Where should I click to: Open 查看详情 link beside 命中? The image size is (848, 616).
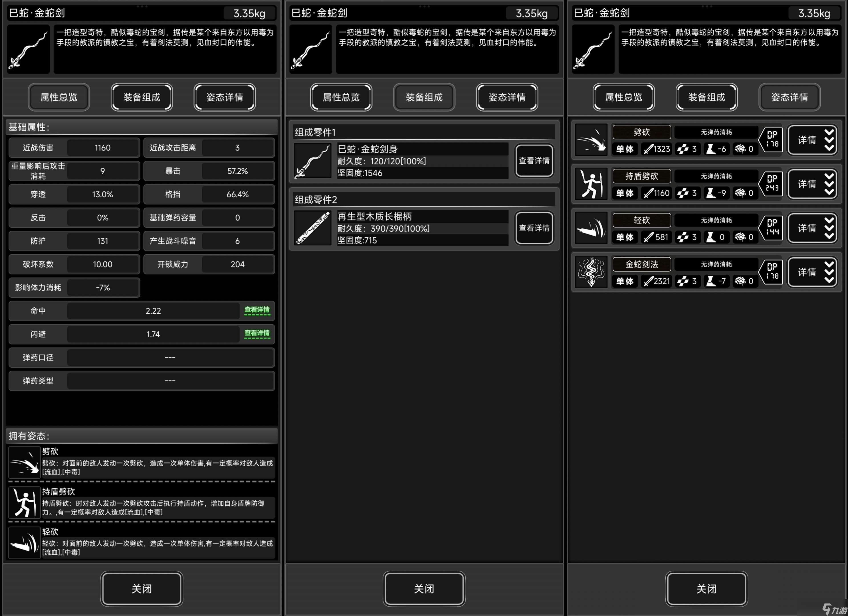click(257, 310)
